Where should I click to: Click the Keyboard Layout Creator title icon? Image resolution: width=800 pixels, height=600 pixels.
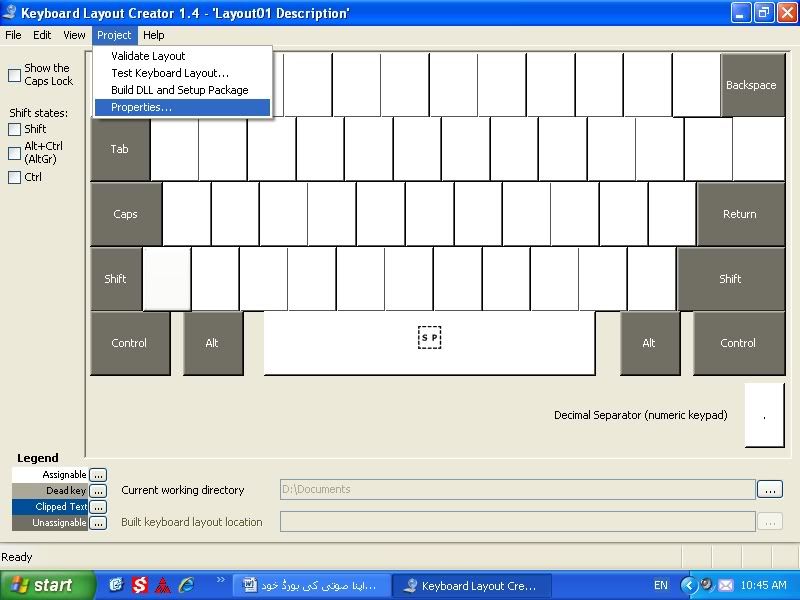coord(9,12)
